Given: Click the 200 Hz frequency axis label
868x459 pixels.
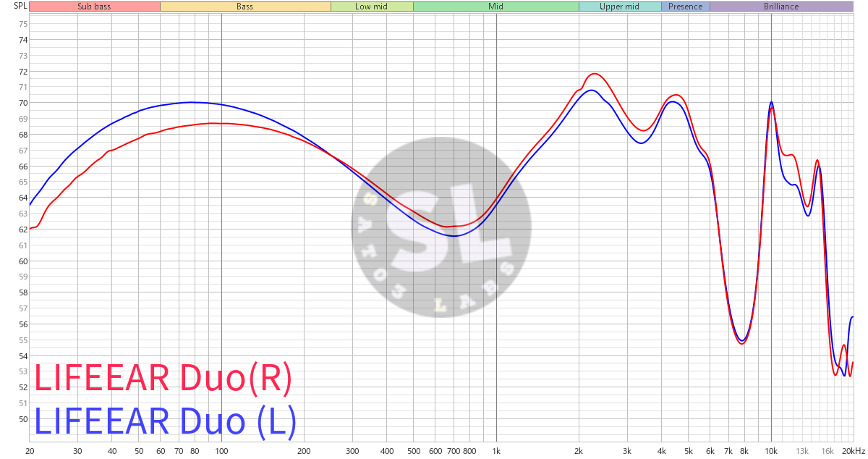Looking at the screenshot, I should [304, 451].
